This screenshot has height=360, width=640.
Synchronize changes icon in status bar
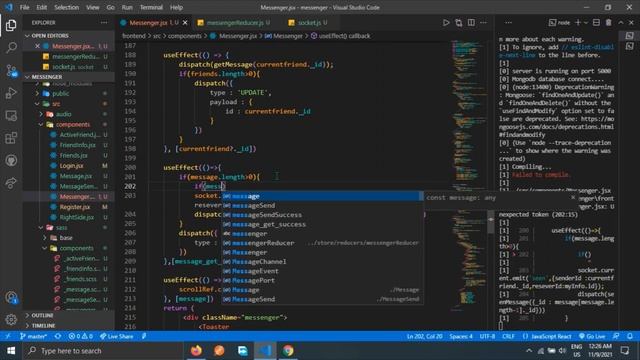58,336
